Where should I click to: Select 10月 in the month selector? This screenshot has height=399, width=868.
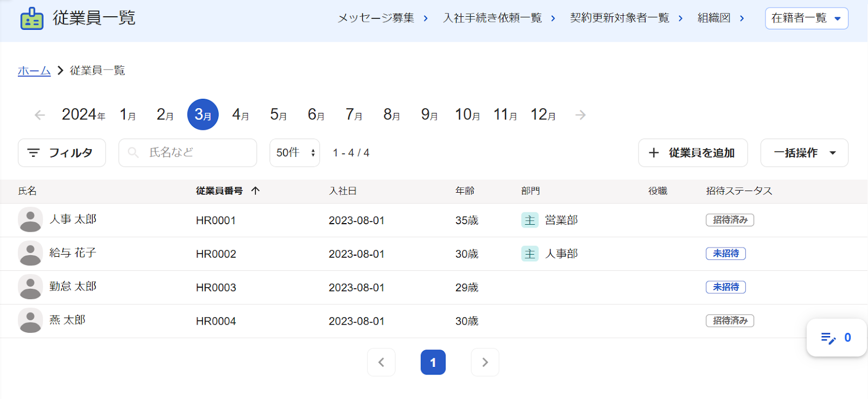click(x=467, y=115)
